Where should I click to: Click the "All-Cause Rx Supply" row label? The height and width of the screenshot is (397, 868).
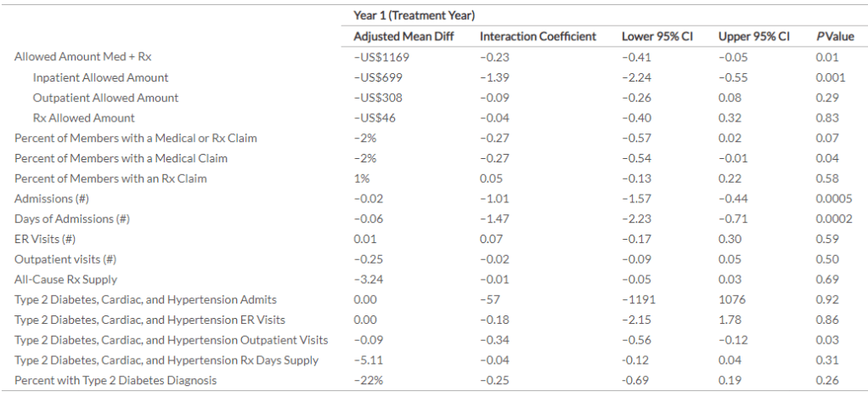pyautogui.click(x=65, y=279)
